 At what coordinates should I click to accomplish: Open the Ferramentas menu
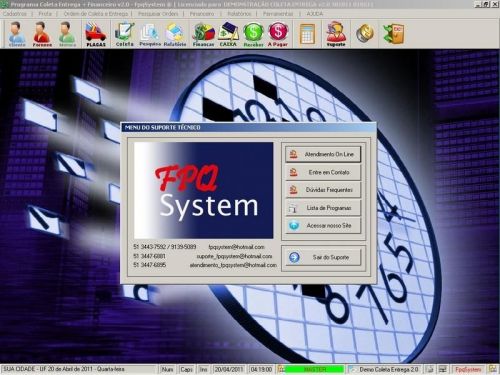click(278, 14)
